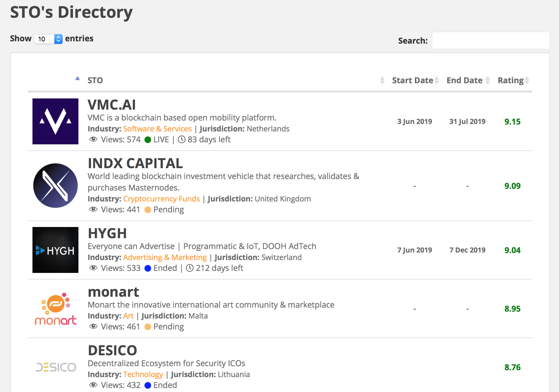Open the DESICO logo thumbnail
The height and width of the screenshot is (392, 559).
coord(56,367)
